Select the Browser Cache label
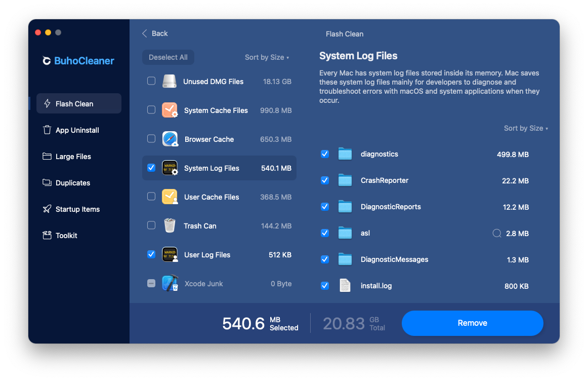This screenshot has width=588, height=381. click(x=209, y=139)
